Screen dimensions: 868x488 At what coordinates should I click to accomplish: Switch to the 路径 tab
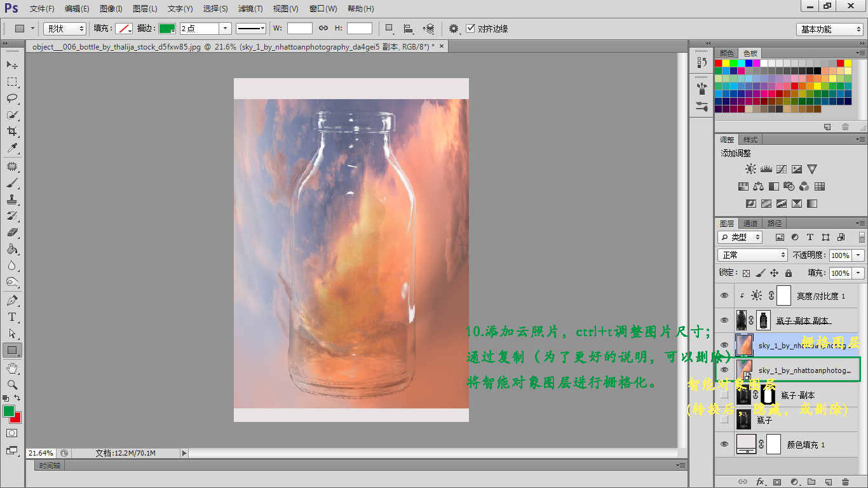click(775, 224)
